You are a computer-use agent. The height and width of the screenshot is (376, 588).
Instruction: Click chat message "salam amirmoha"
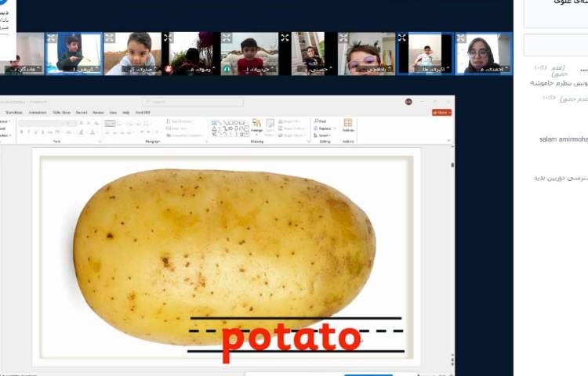point(564,139)
